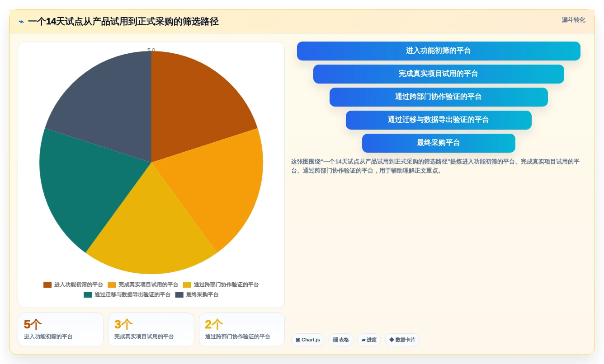This screenshot has width=604, height=364.
Task: Click the Chart.js tag's square icon
Action: pos(298,340)
